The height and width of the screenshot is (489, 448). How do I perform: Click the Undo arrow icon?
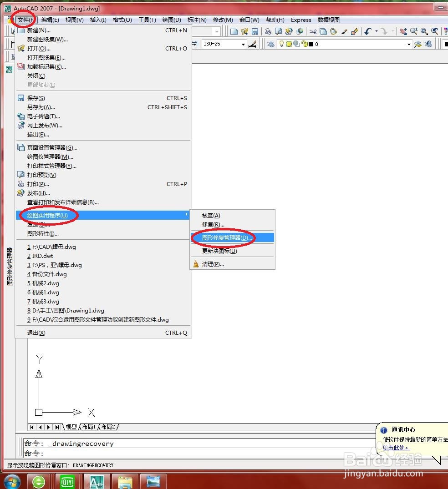tap(368, 31)
